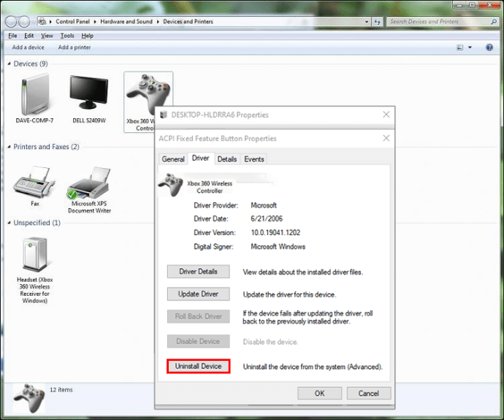The width and height of the screenshot is (504, 420).
Task: Click DESKTOP-HLDRRA6 Properties title icon
Action: pyautogui.click(x=164, y=115)
